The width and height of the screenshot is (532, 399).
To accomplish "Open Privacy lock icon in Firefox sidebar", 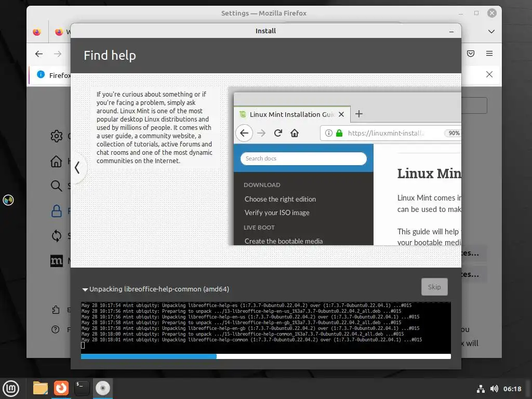I will point(56,211).
